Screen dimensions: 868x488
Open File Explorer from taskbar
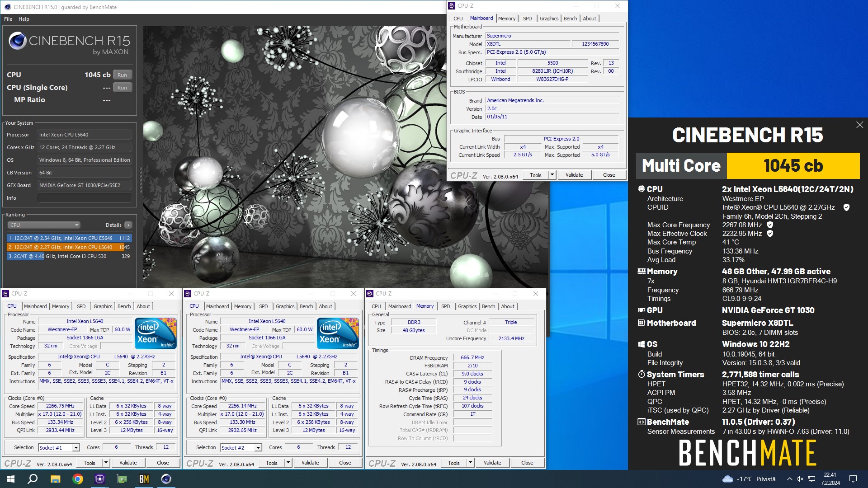pos(55,479)
